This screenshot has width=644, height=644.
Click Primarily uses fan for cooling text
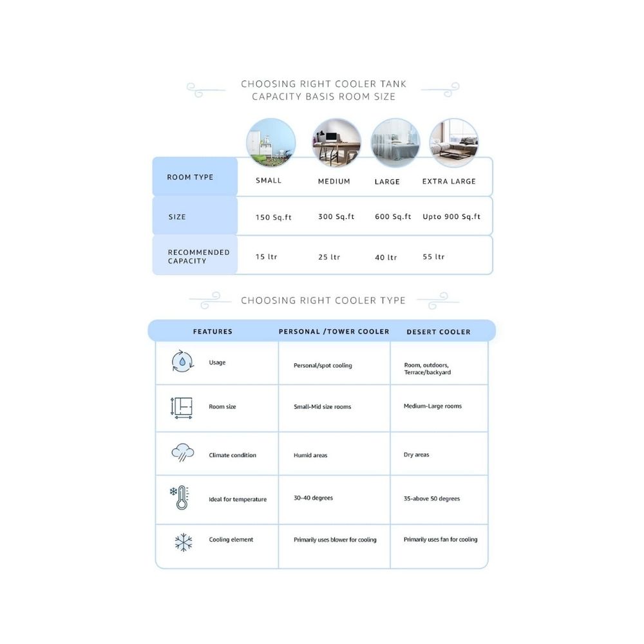440,539
